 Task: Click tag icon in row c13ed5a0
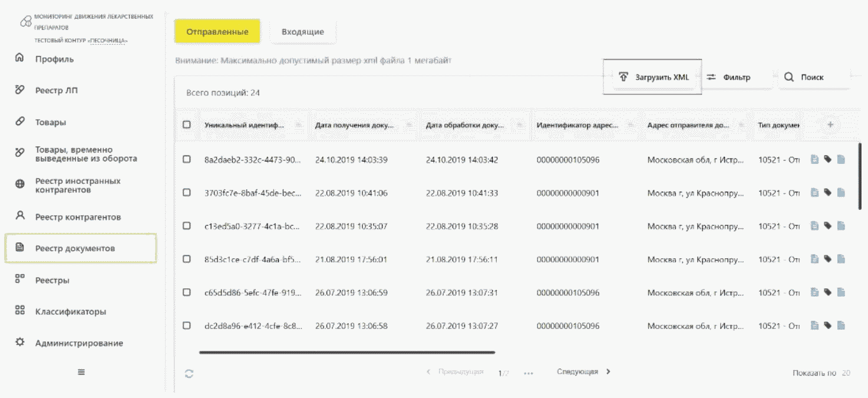pyautogui.click(x=827, y=226)
